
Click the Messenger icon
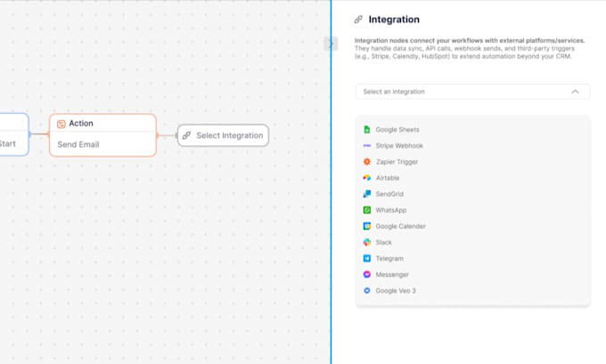tap(366, 274)
